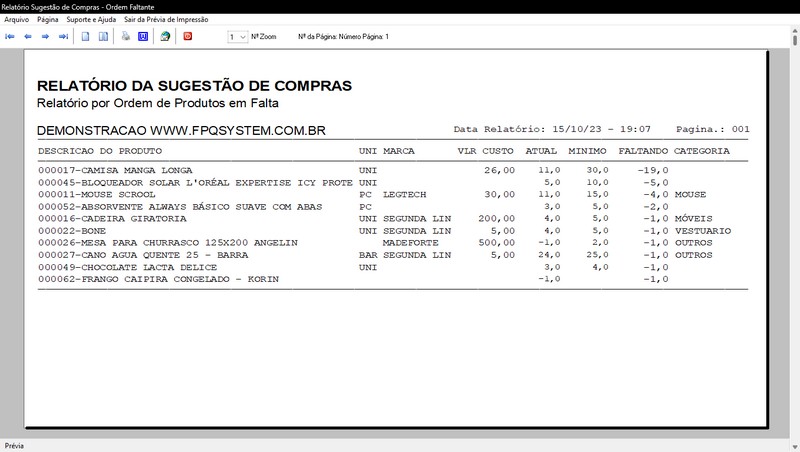The height and width of the screenshot is (452, 800).
Task: Click DEMONSTRACAO WWW.FPQSYSTEM.COM.BR text
Action: pyautogui.click(x=181, y=131)
